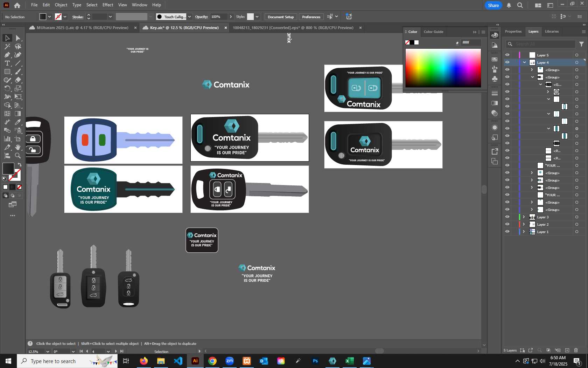Open the Object menu
588x368 pixels.
61,5
